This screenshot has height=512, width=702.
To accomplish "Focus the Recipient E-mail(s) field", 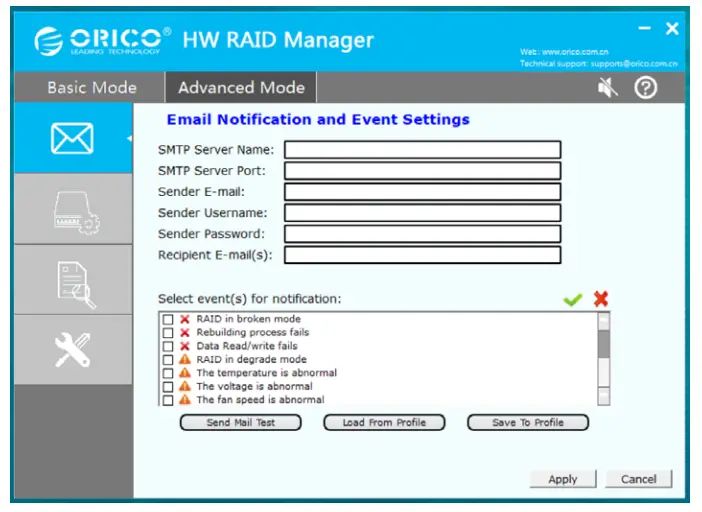I will (423, 255).
